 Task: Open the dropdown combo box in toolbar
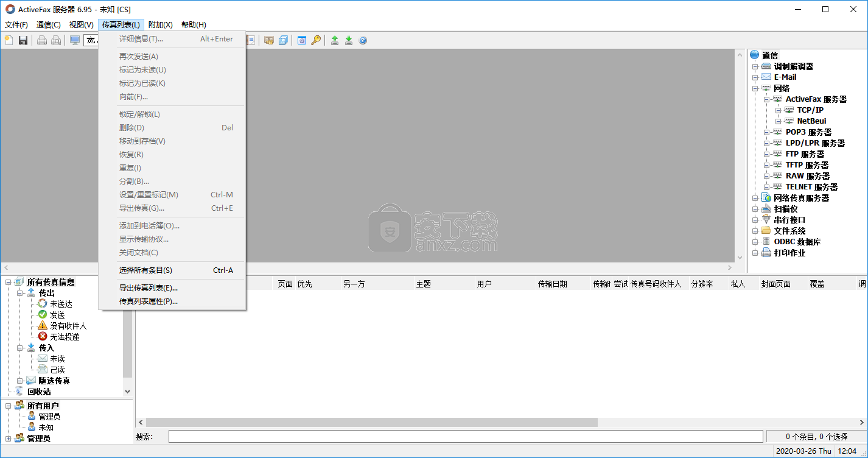[x=91, y=40]
